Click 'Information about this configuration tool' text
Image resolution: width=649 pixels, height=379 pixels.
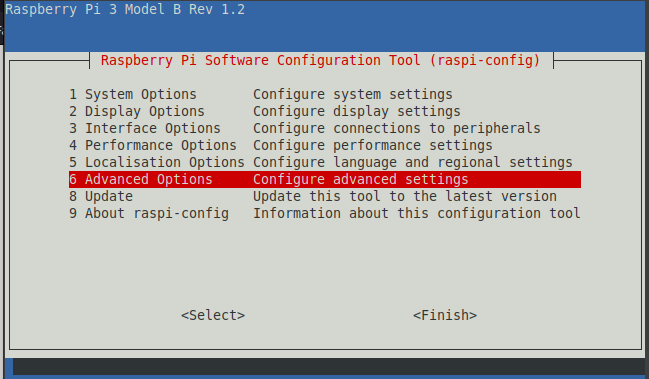pyautogui.click(x=417, y=213)
